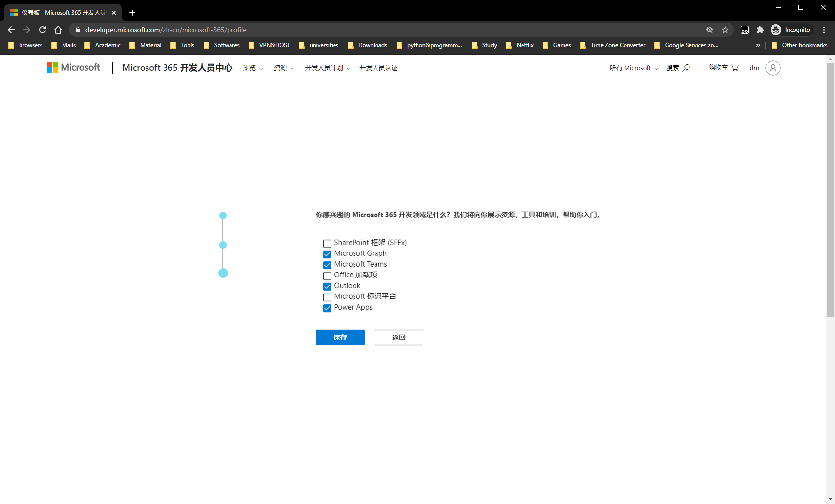Open the Study bookmark folder
The height and width of the screenshot is (504, 835).
[485, 45]
